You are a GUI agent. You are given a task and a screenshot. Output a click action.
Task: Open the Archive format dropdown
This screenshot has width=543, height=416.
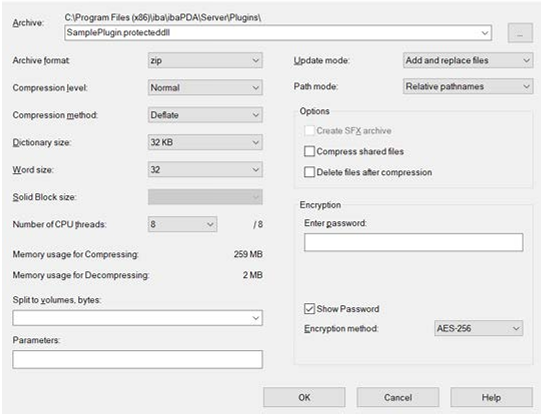205,60
